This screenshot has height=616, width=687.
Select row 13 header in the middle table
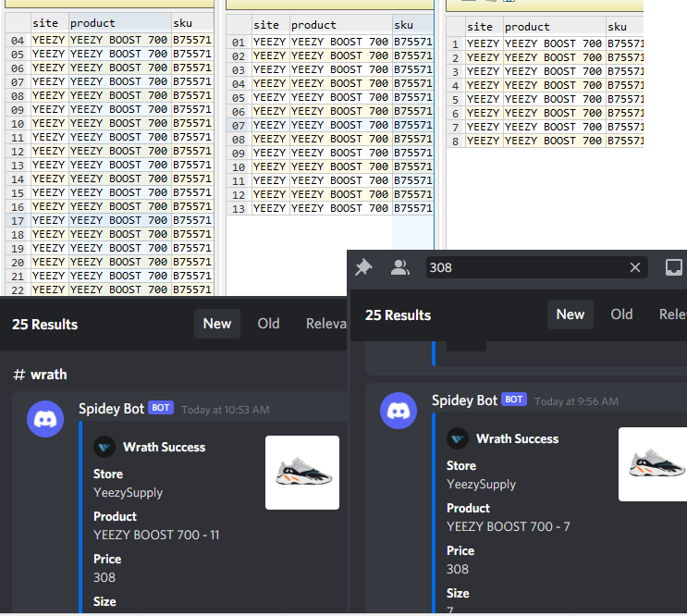point(239,208)
